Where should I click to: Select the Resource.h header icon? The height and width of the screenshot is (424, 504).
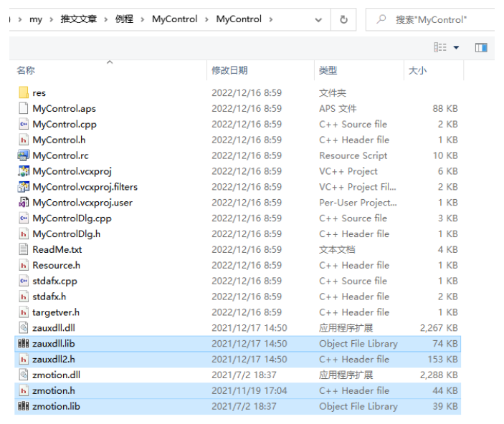click(24, 265)
